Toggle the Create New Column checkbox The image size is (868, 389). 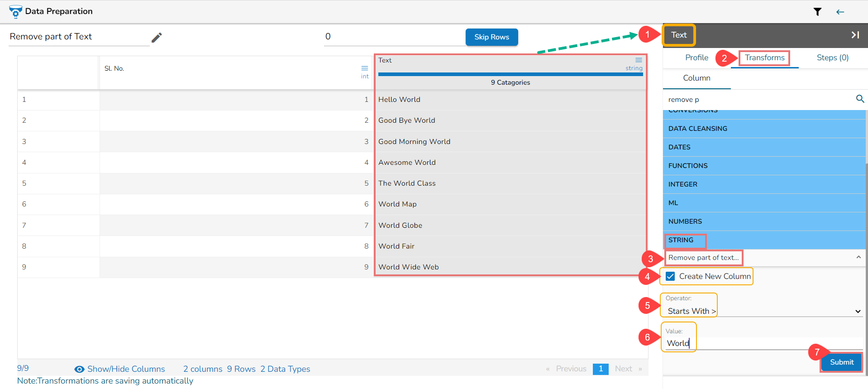pos(670,276)
